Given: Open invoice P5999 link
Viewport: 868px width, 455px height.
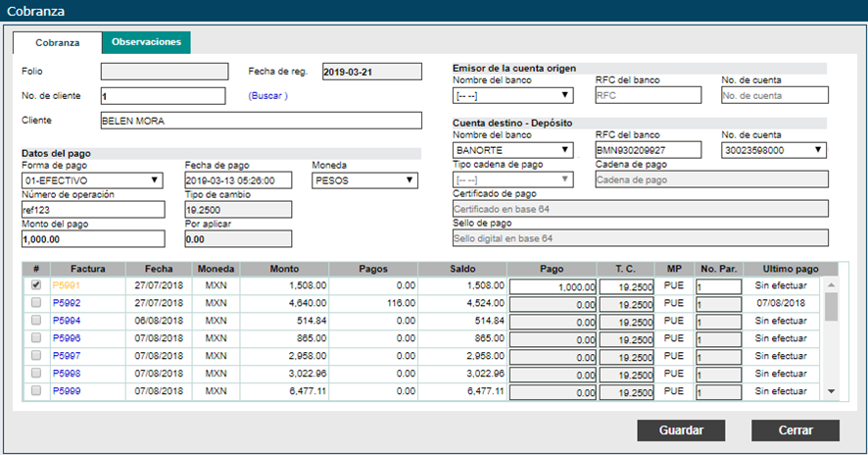Looking at the screenshot, I should tap(67, 391).
